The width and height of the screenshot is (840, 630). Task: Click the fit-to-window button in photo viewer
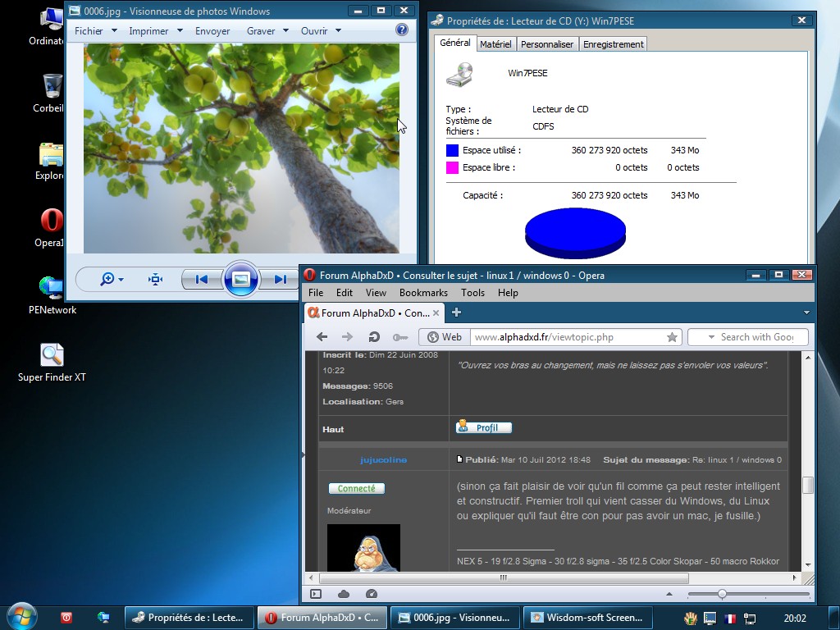[x=155, y=279]
